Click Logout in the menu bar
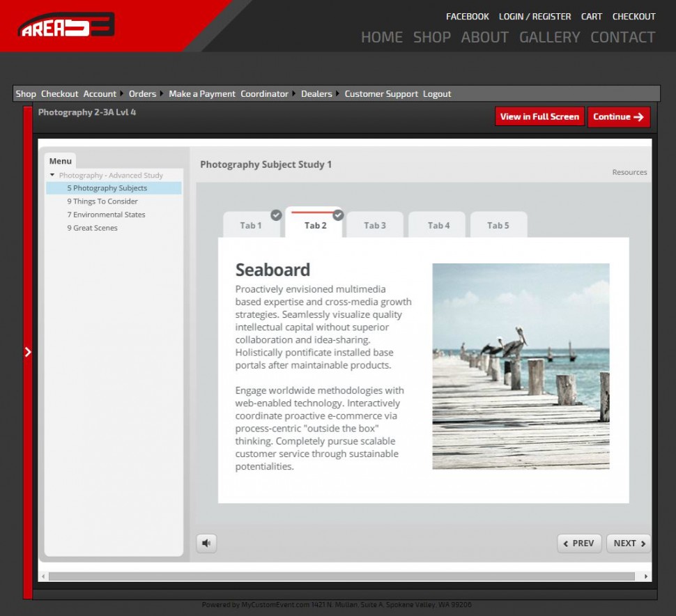Image resolution: width=676 pixels, height=616 pixels. (x=437, y=93)
